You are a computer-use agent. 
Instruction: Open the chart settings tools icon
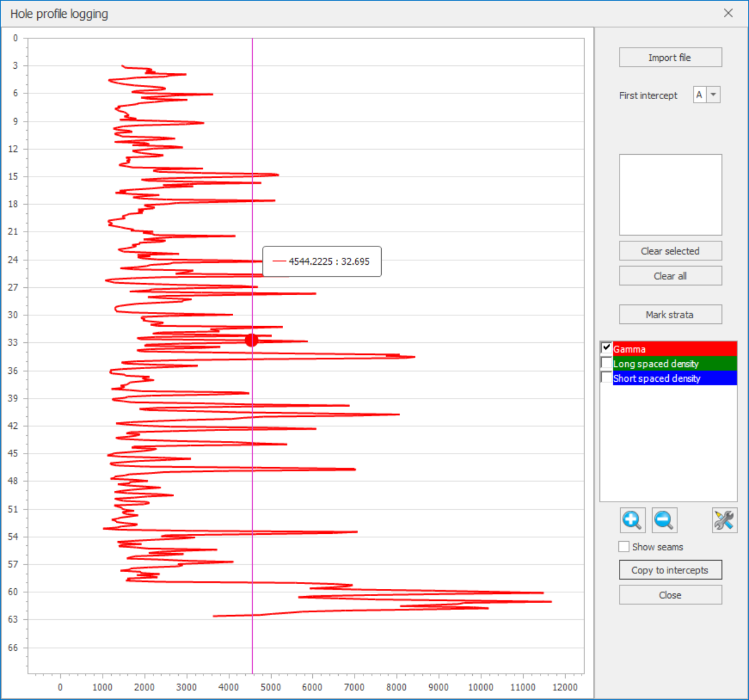point(724,521)
